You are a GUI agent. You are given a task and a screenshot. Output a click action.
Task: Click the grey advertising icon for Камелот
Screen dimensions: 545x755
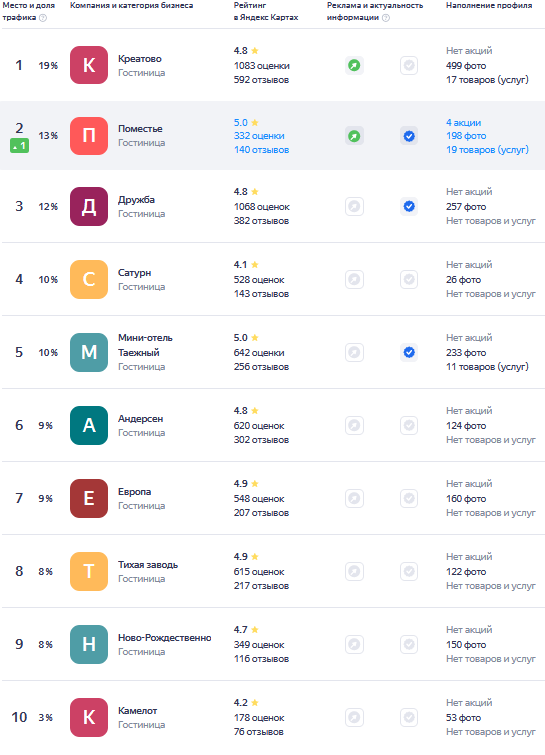(x=354, y=717)
